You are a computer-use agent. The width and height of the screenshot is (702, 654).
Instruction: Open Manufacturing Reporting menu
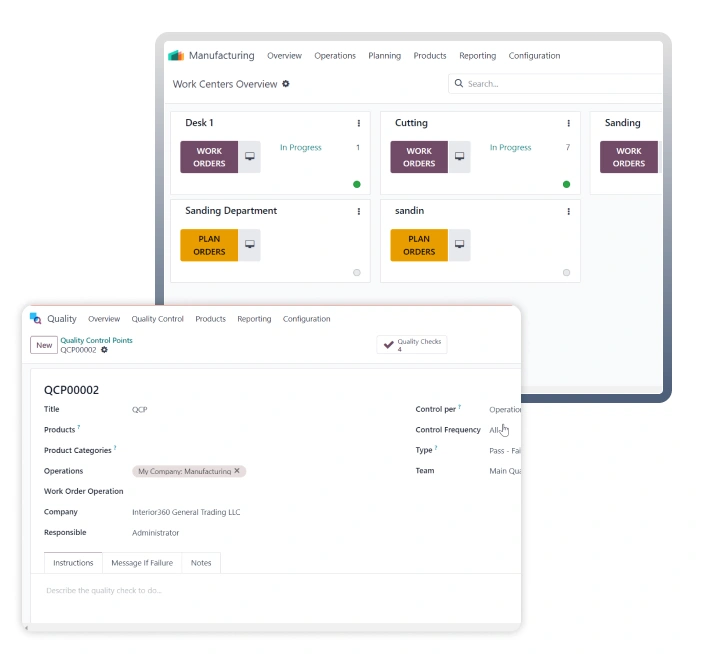click(x=478, y=56)
